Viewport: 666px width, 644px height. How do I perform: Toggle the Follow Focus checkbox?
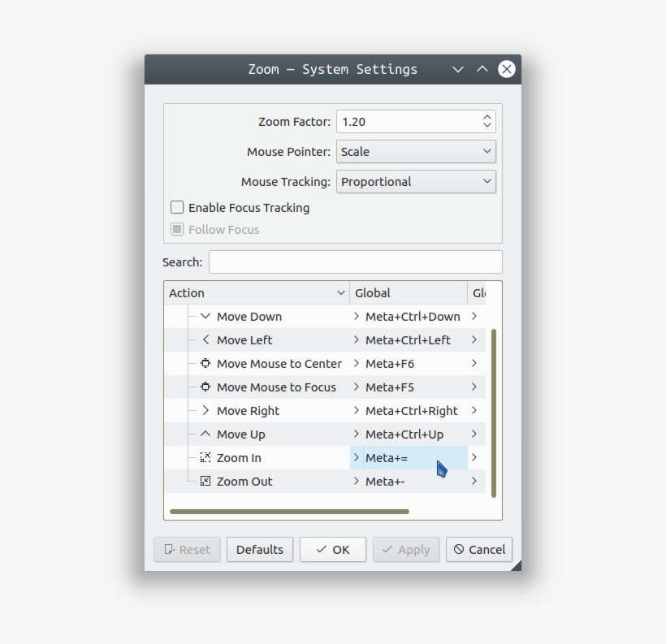177,229
